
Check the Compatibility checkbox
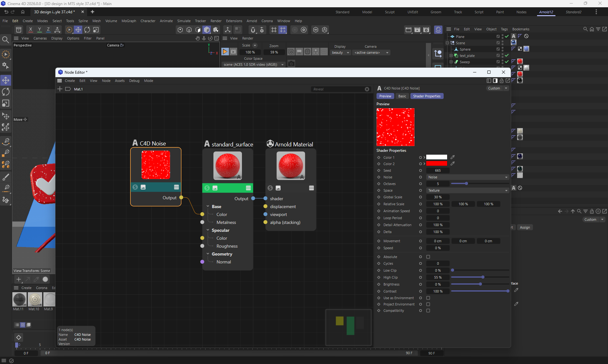(x=428, y=311)
